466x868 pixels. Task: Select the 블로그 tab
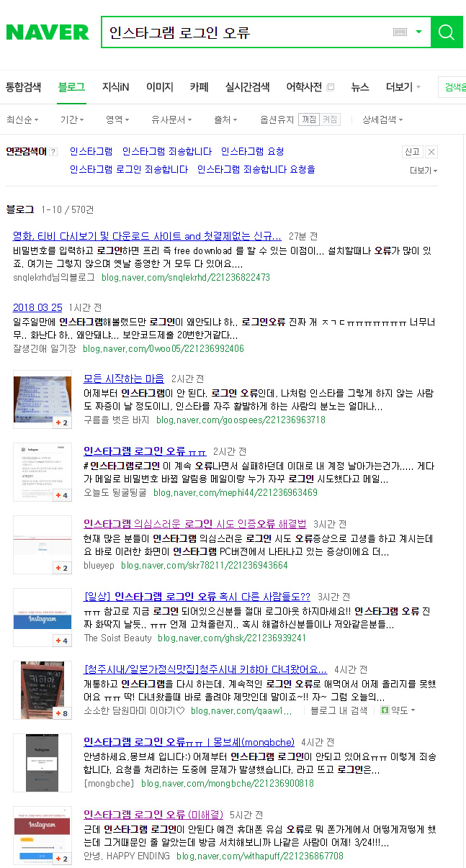(71, 87)
